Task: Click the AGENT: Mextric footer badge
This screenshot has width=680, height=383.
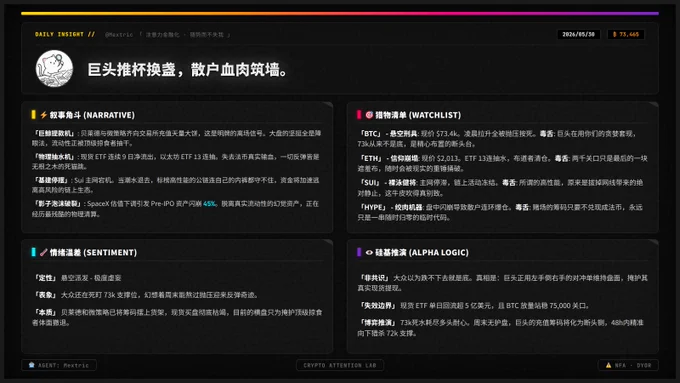Action: click(x=59, y=365)
